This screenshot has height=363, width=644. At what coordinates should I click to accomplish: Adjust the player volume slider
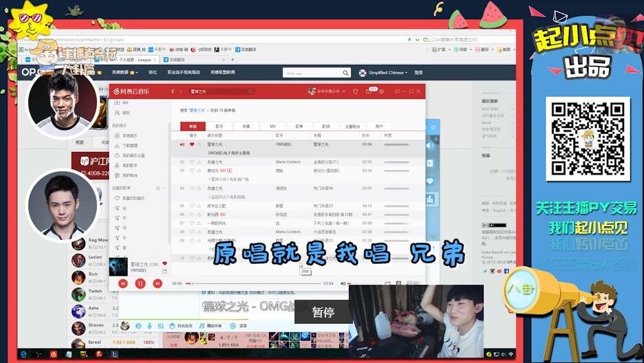(x=361, y=283)
